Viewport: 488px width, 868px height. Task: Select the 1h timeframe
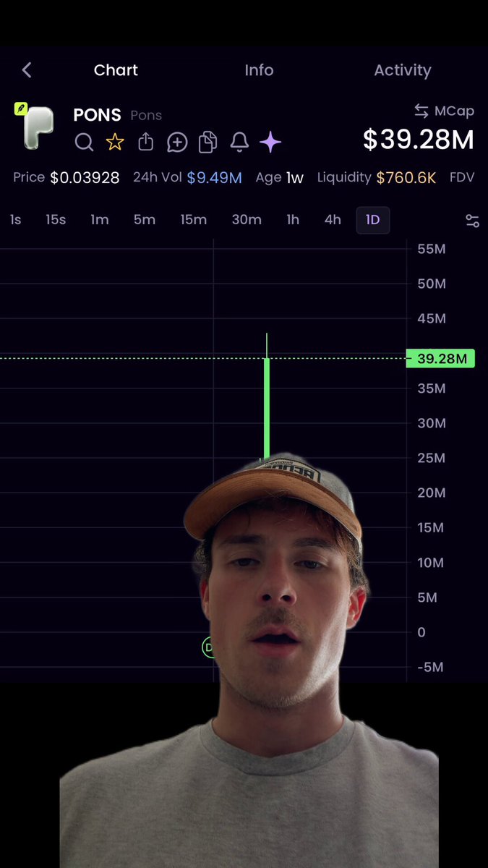pyautogui.click(x=293, y=220)
